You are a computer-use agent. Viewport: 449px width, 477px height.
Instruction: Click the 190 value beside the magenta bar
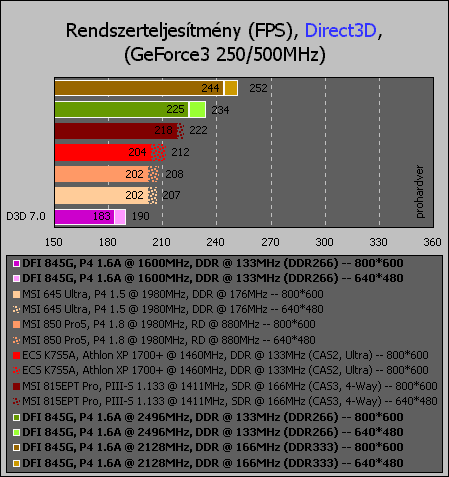coord(141,216)
